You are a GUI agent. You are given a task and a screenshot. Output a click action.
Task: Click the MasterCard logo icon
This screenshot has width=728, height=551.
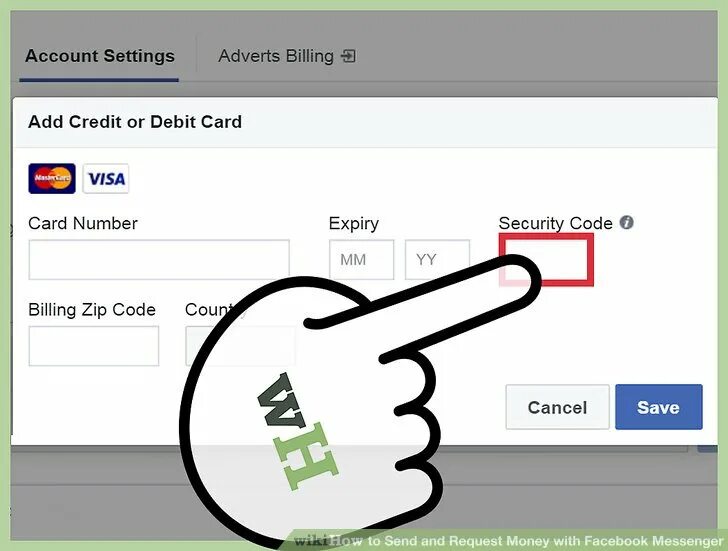(52, 178)
